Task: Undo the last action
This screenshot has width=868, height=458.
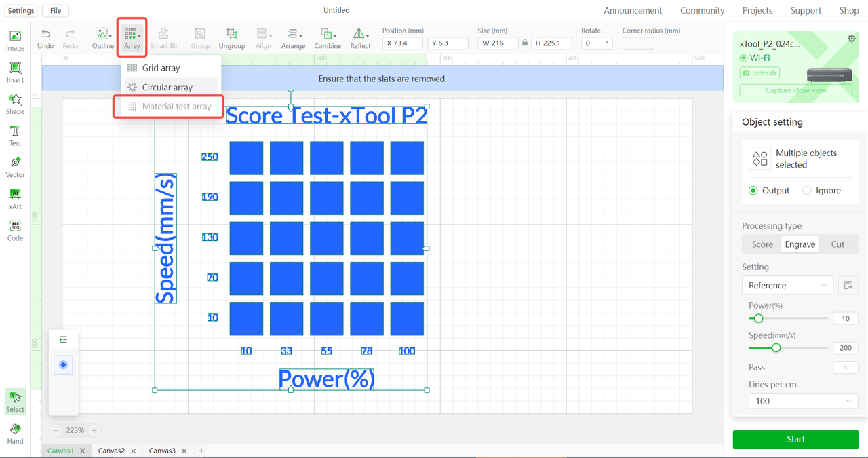Action: [45, 39]
